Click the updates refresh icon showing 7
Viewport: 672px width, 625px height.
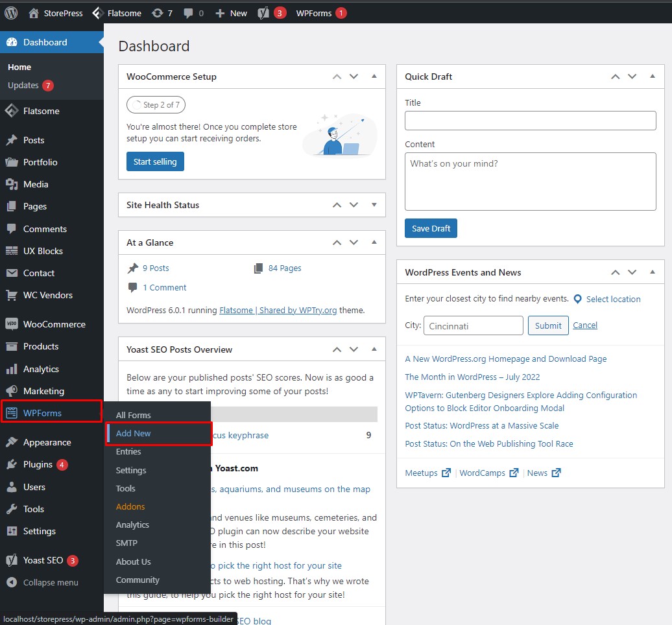[157, 13]
